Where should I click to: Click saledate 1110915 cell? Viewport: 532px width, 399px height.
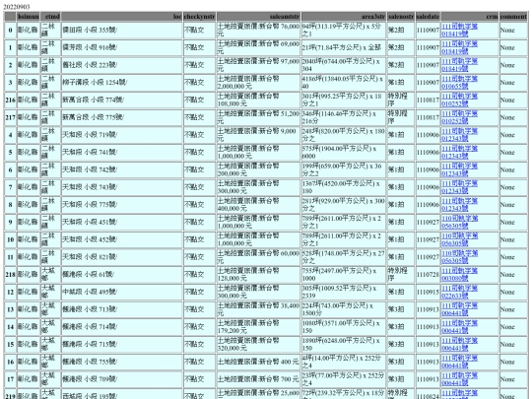[428, 293]
